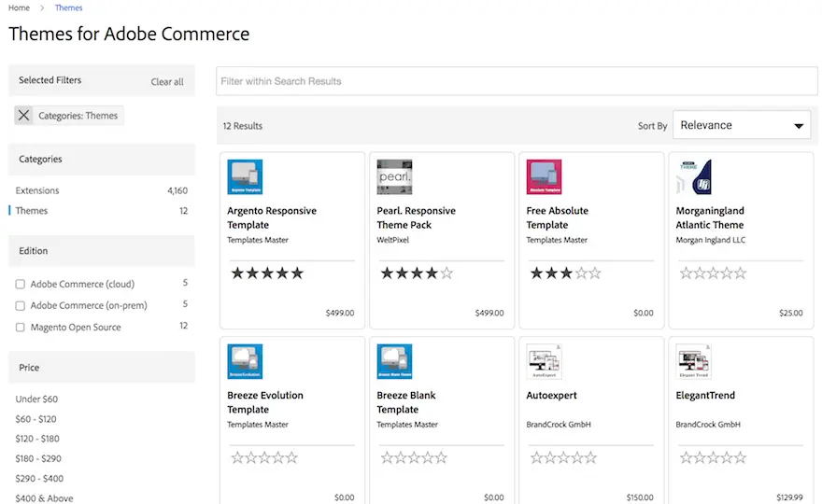Select the Morganingland Atlantic Theme icon

click(693, 177)
